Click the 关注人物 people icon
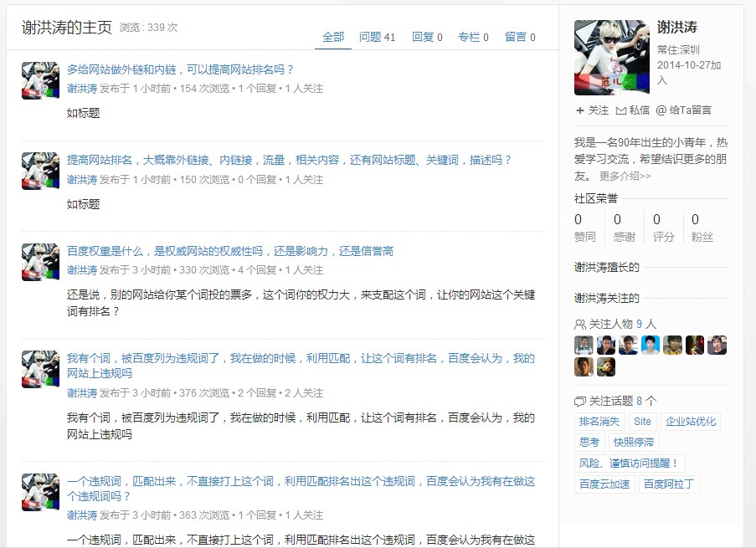This screenshot has height=548, width=756. tap(580, 325)
